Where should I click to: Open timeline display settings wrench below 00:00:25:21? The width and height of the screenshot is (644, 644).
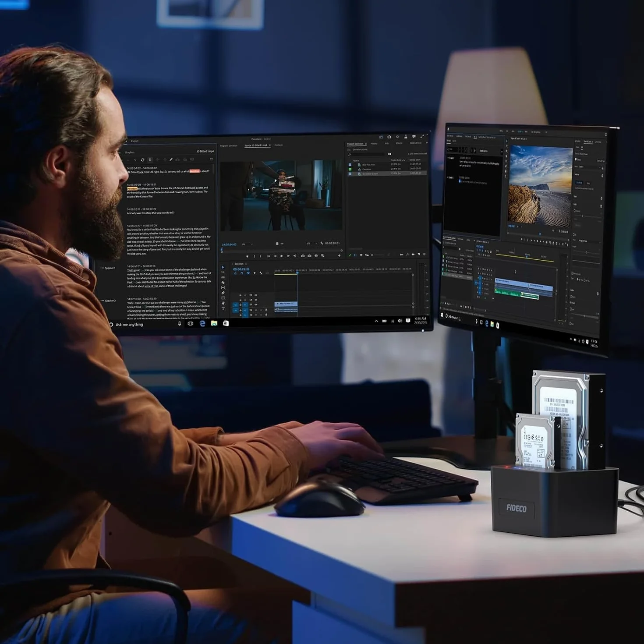pyautogui.click(x=261, y=273)
